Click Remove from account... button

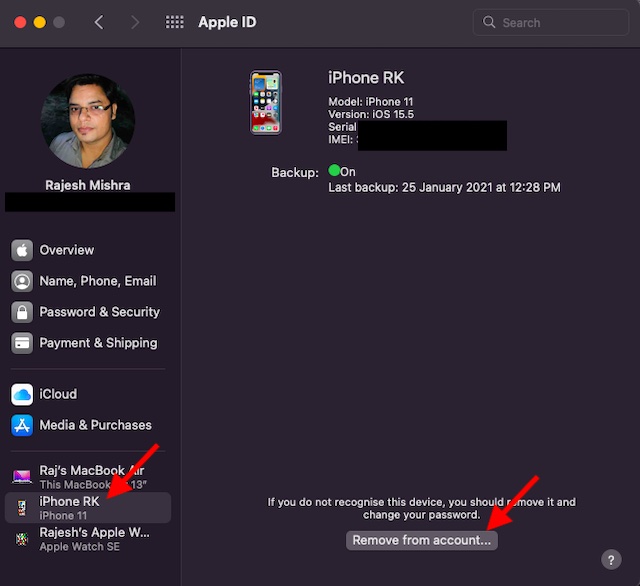422,540
